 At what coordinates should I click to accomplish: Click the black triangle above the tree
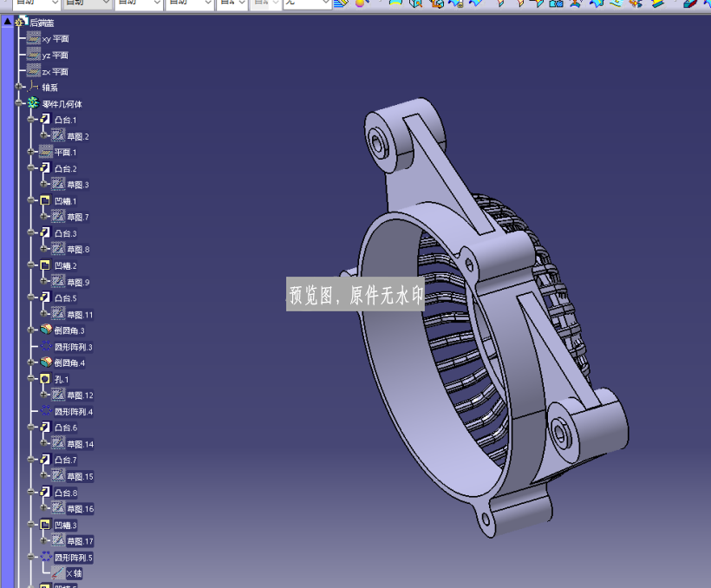tap(8, 21)
